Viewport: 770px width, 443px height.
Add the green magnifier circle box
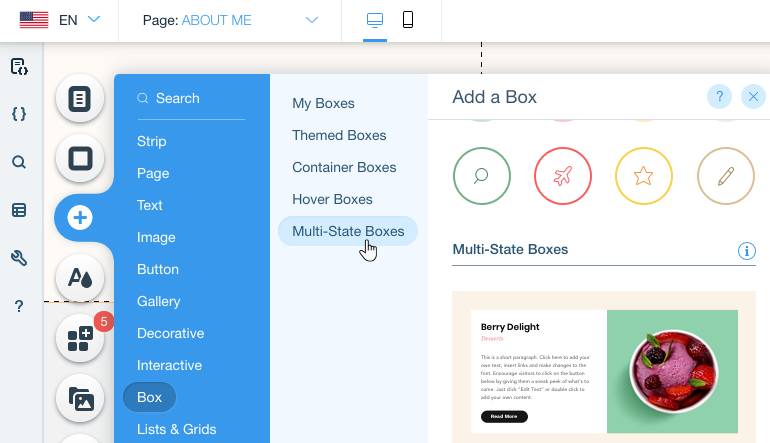click(481, 176)
